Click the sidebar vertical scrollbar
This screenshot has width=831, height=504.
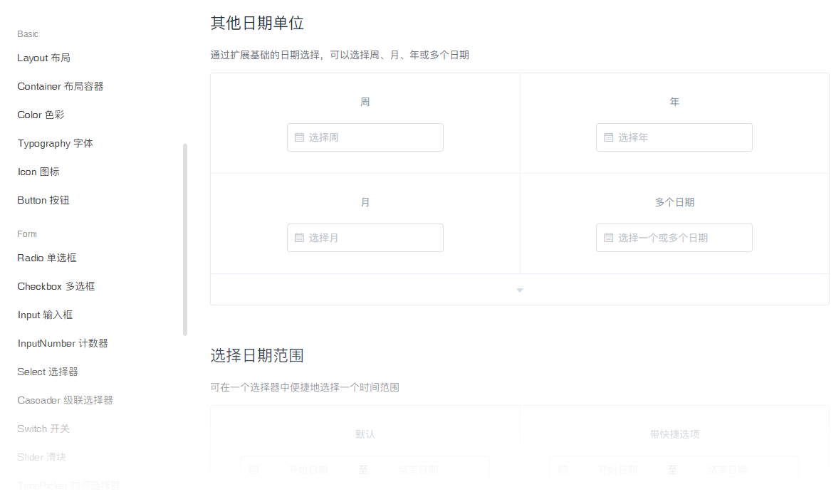(x=185, y=239)
